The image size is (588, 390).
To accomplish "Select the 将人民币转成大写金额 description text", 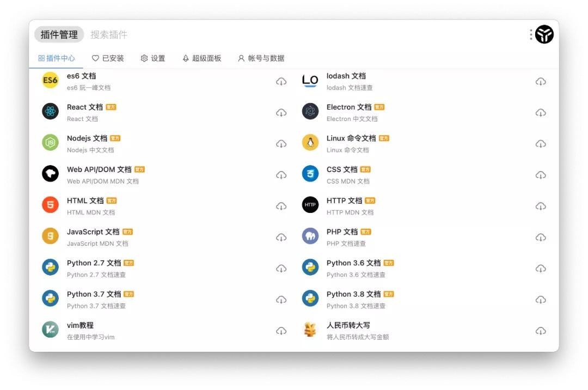I will point(358,337).
